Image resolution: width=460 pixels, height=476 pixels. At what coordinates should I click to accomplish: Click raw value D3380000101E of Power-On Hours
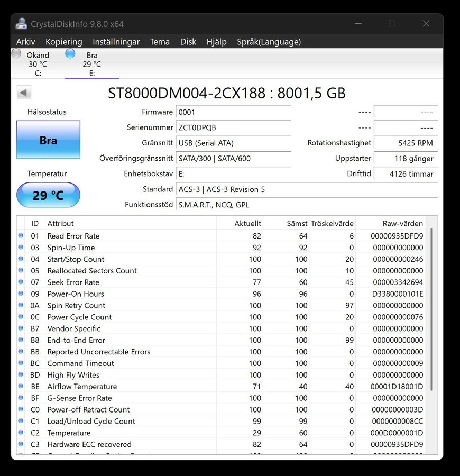tap(398, 294)
